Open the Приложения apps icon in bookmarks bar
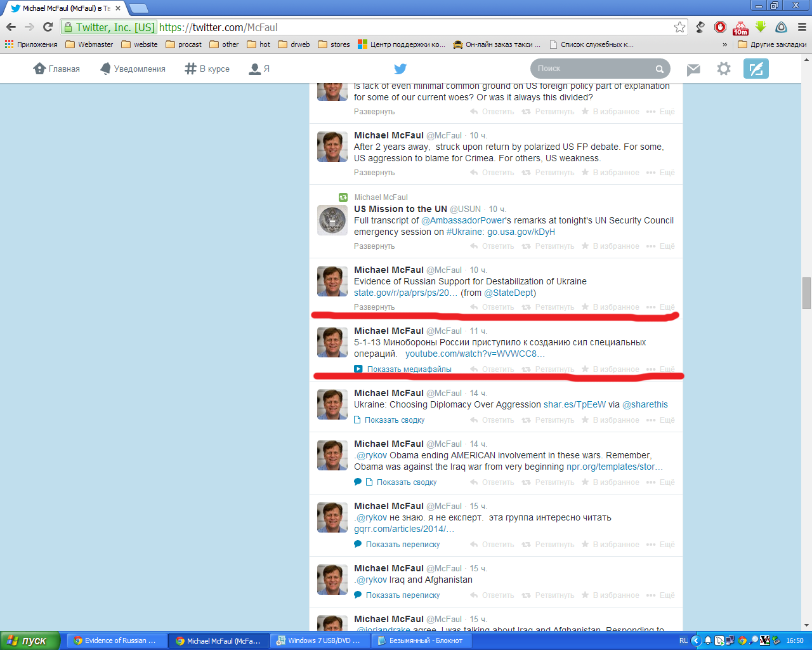Viewport: 812px width, 650px height. tap(31, 44)
